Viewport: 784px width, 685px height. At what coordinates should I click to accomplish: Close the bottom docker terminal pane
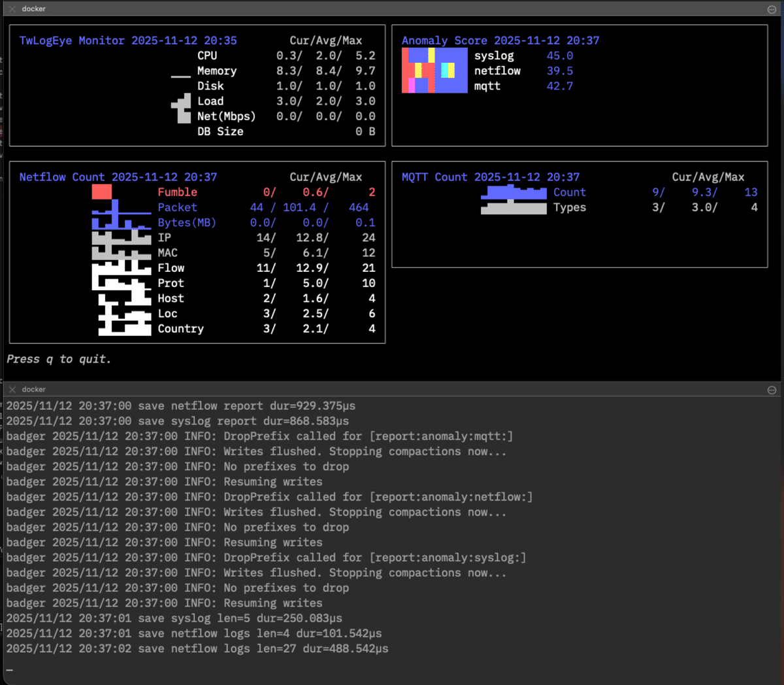(x=12, y=389)
